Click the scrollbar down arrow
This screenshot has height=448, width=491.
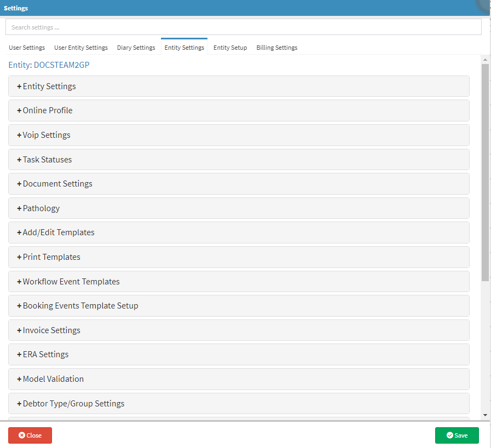point(485,415)
